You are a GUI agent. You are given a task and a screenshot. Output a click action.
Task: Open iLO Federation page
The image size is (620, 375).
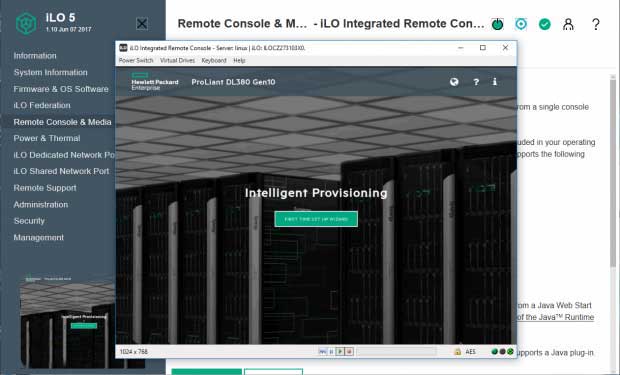[x=42, y=105]
